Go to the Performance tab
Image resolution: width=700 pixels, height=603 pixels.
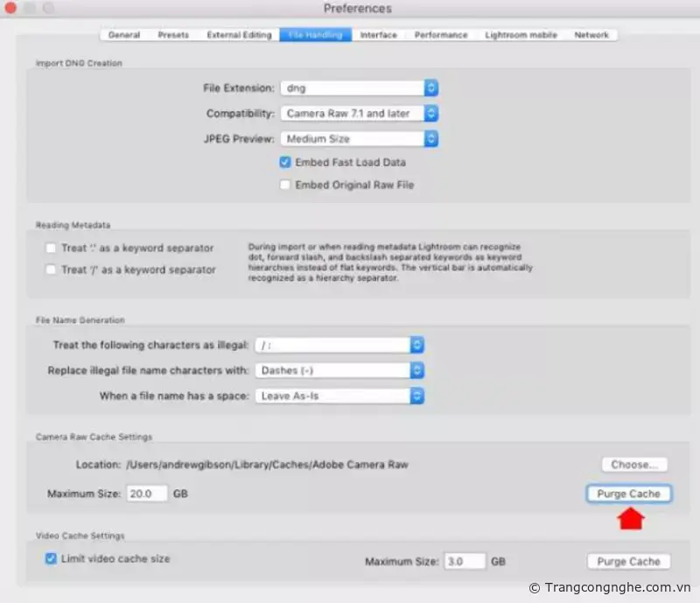pos(441,35)
